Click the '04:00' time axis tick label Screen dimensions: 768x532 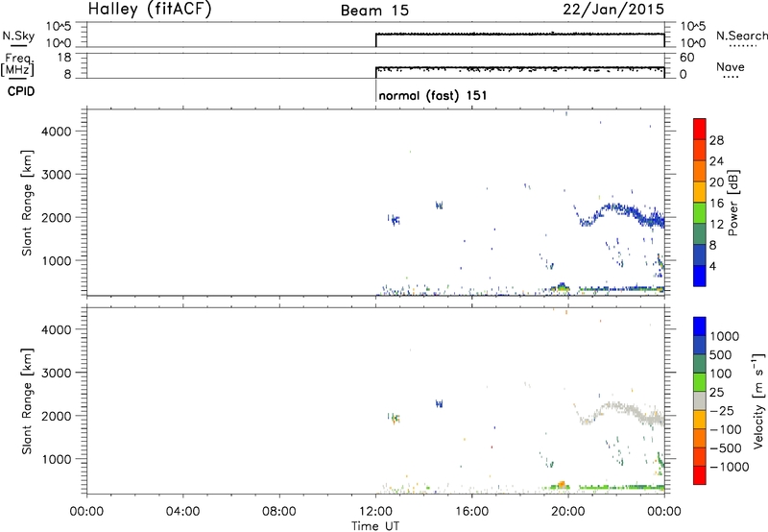(x=182, y=512)
